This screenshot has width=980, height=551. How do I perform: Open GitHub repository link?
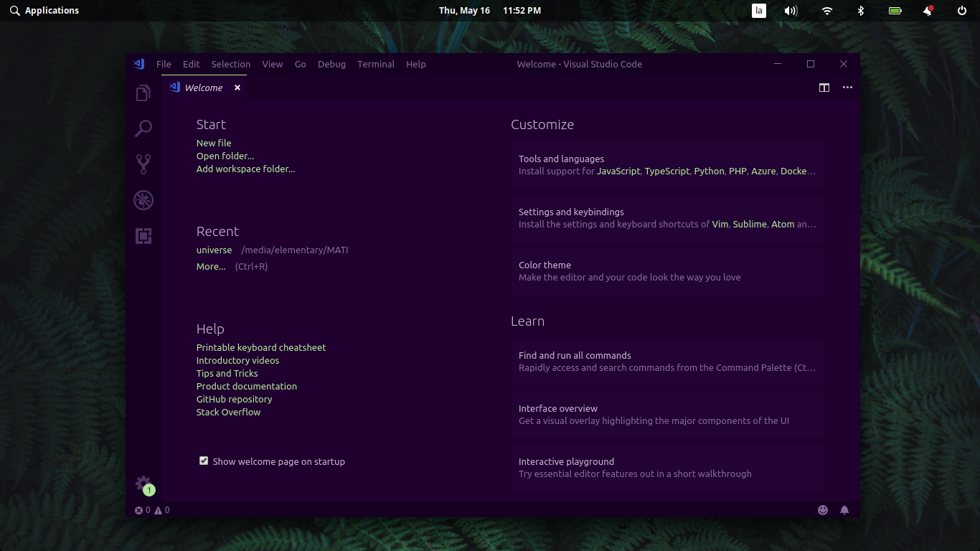click(235, 399)
